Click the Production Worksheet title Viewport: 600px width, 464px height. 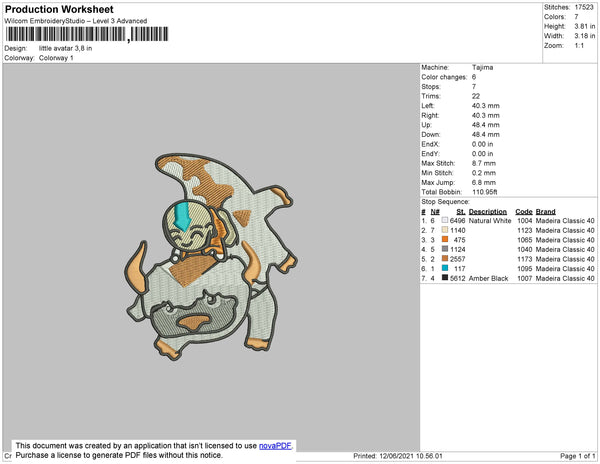click(x=59, y=9)
